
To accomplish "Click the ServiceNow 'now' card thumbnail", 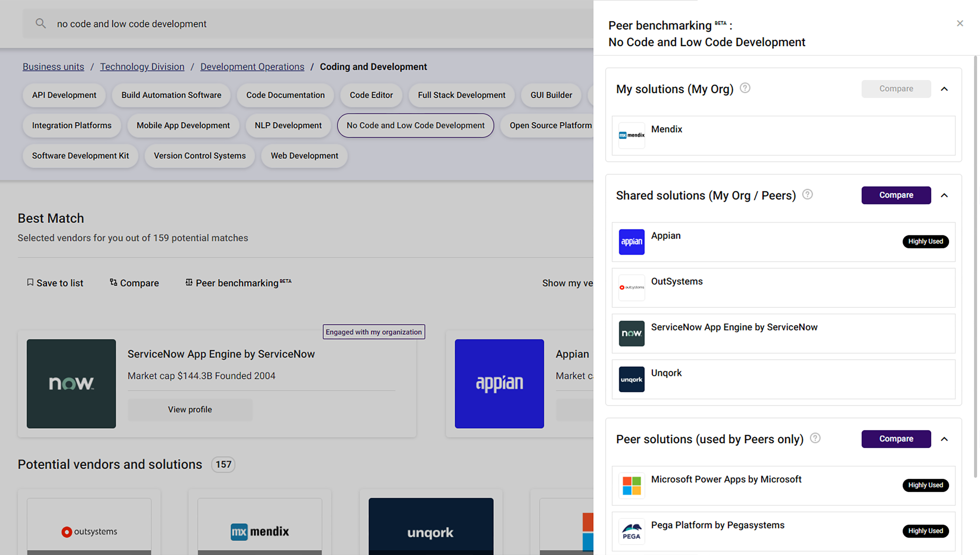I will click(x=71, y=383).
